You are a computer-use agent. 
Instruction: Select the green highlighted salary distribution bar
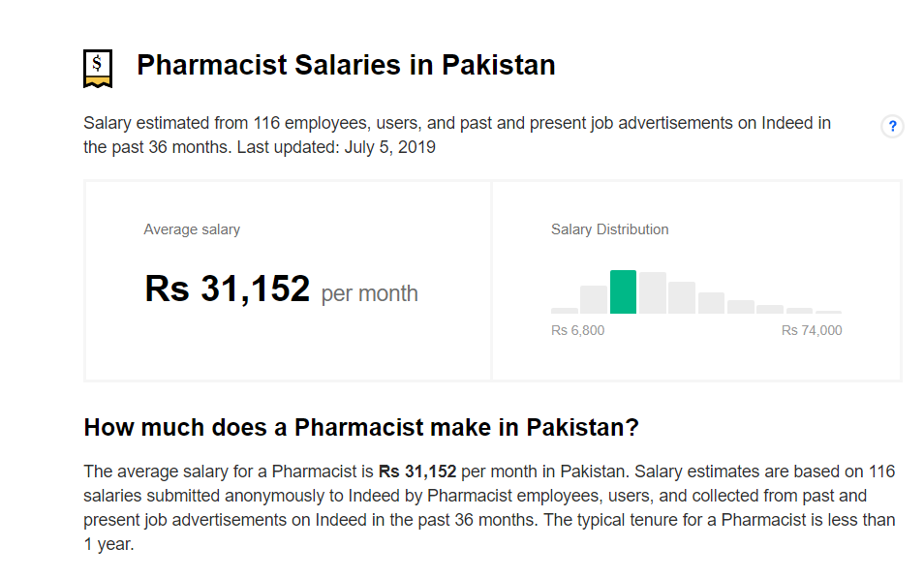coord(623,292)
